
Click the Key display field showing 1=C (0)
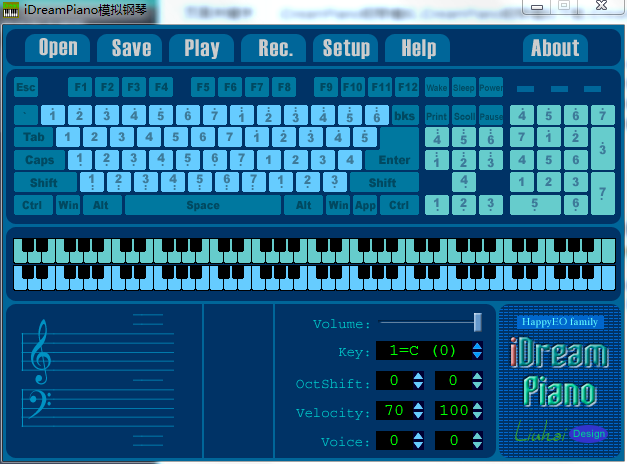click(x=422, y=351)
